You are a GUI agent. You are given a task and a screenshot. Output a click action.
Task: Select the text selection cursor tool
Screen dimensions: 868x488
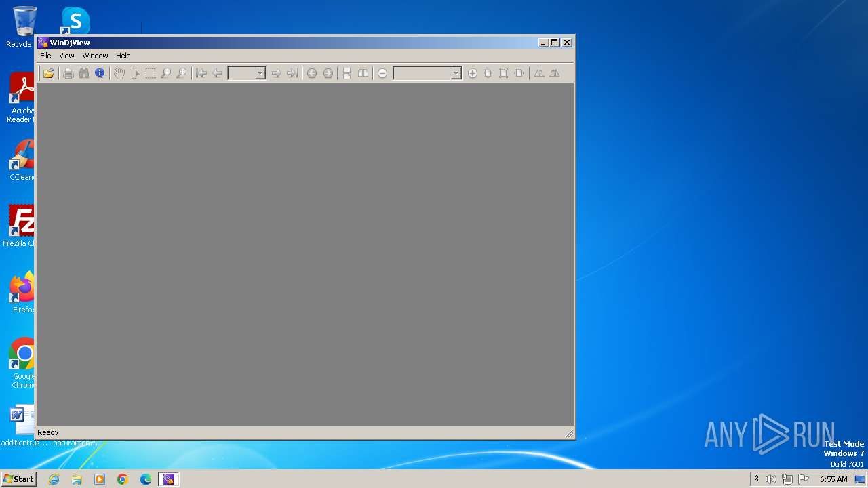click(135, 73)
